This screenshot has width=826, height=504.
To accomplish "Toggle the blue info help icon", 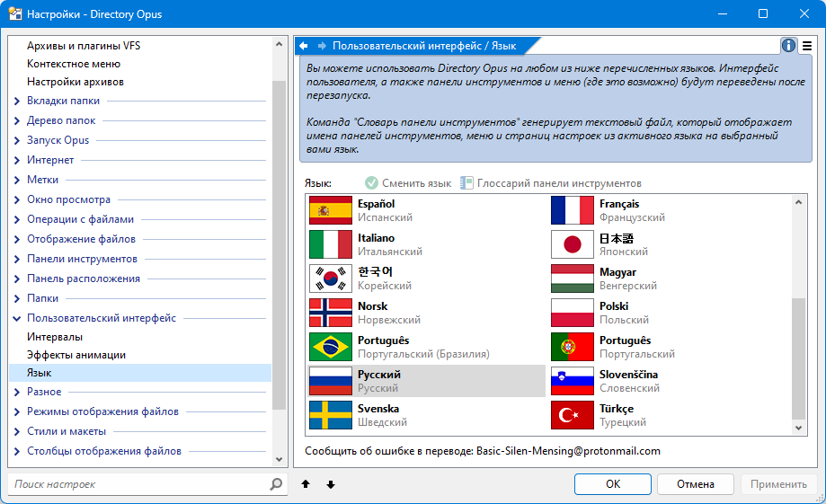I will click(x=788, y=46).
